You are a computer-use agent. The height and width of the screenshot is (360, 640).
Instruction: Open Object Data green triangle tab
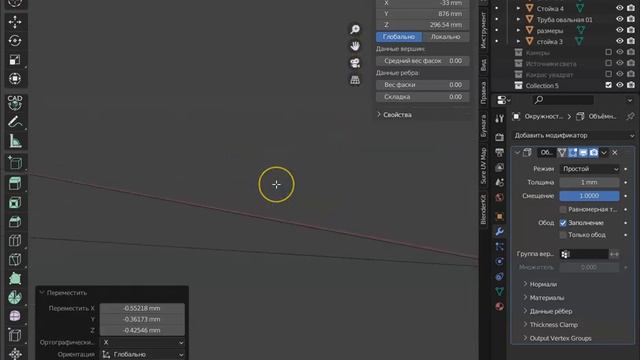tap(499, 291)
